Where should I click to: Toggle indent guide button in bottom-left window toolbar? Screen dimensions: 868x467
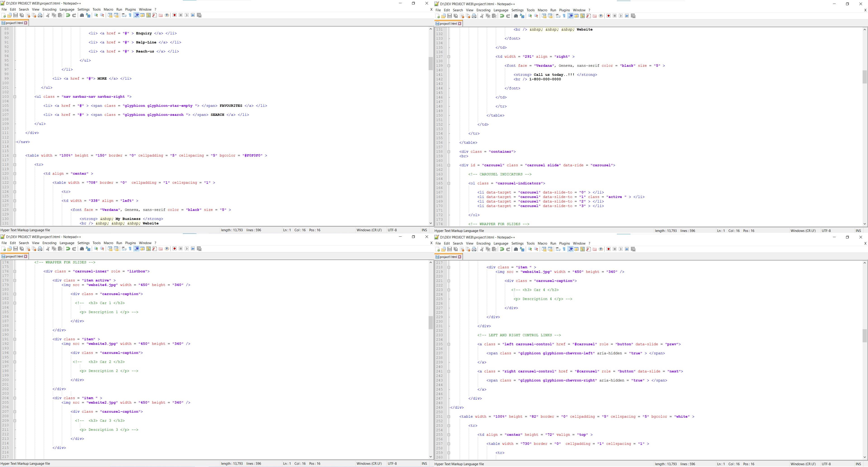pyautogui.click(x=137, y=249)
